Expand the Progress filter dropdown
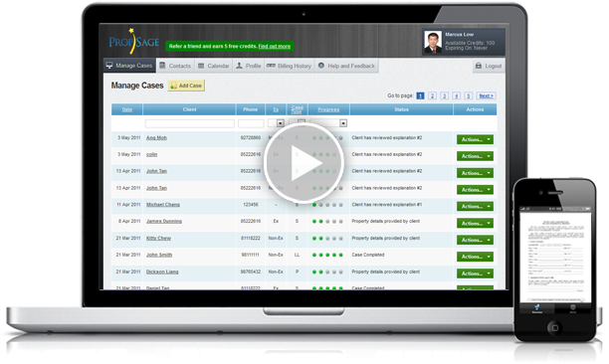Screen dimensions: 609x364 pyautogui.click(x=343, y=123)
